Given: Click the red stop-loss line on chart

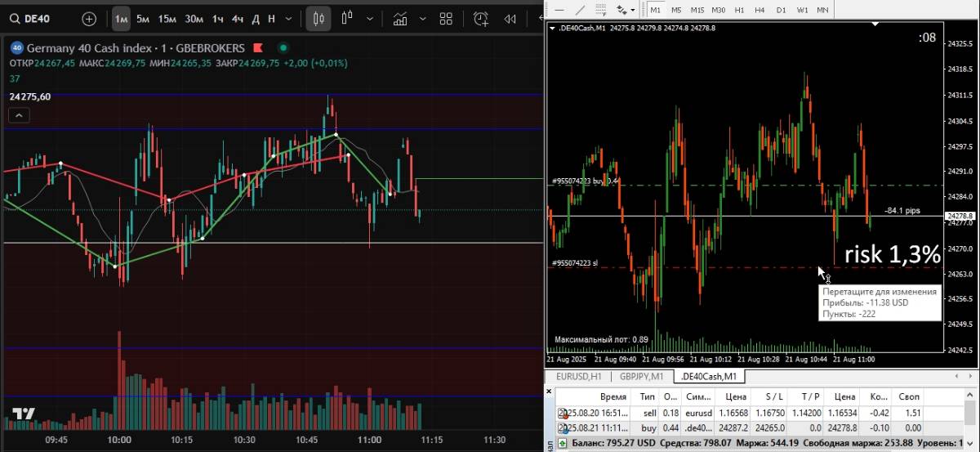Looking at the screenshot, I should [x=735, y=267].
